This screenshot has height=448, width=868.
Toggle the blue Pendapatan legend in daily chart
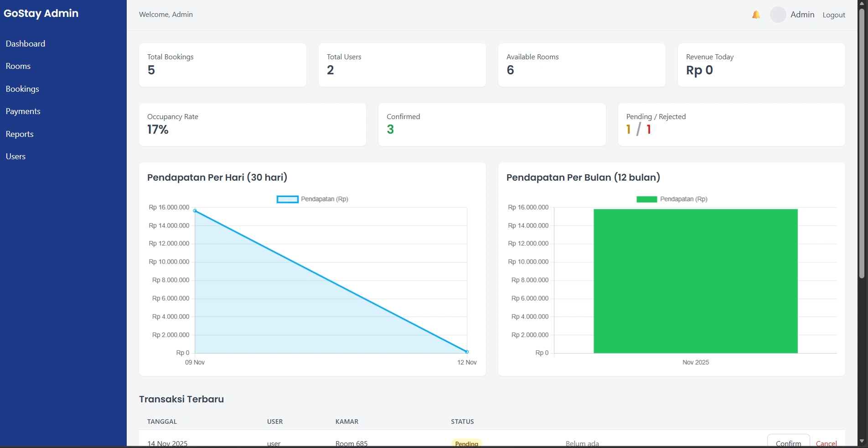[312, 199]
